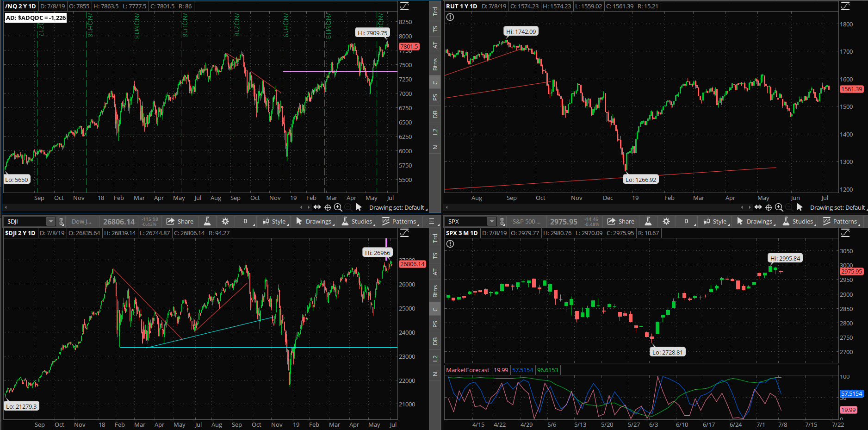Open the Drawings menu in the SPX toolbar
The height and width of the screenshot is (430, 868).
(756, 221)
